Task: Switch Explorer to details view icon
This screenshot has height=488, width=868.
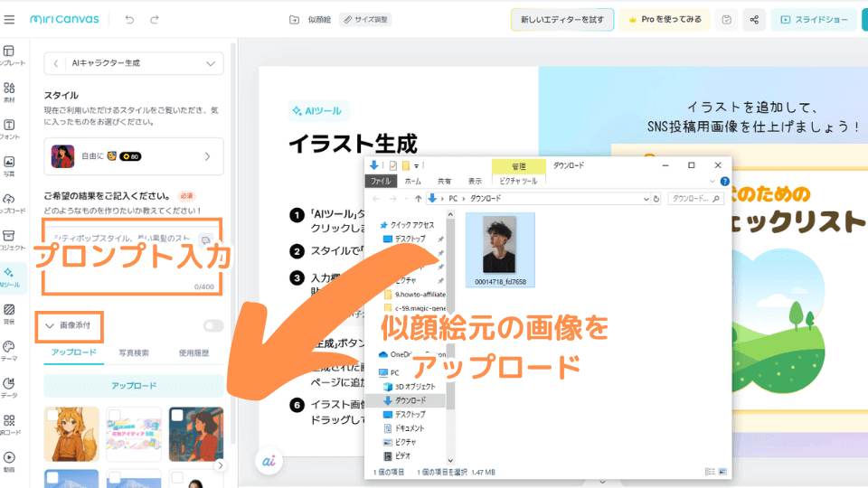Action: click(x=710, y=472)
